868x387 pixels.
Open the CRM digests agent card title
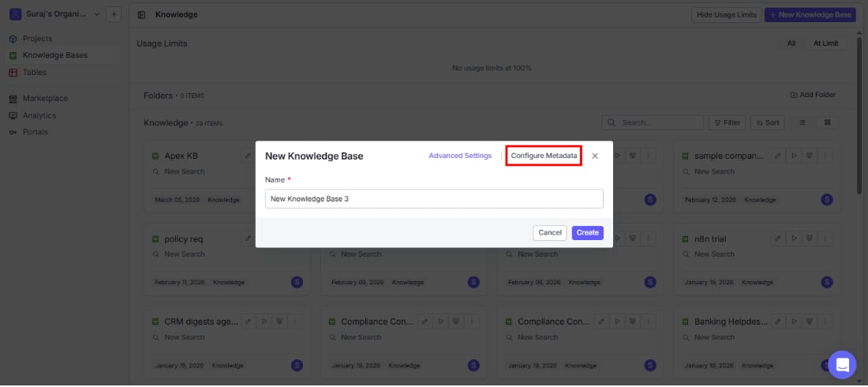(x=201, y=321)
